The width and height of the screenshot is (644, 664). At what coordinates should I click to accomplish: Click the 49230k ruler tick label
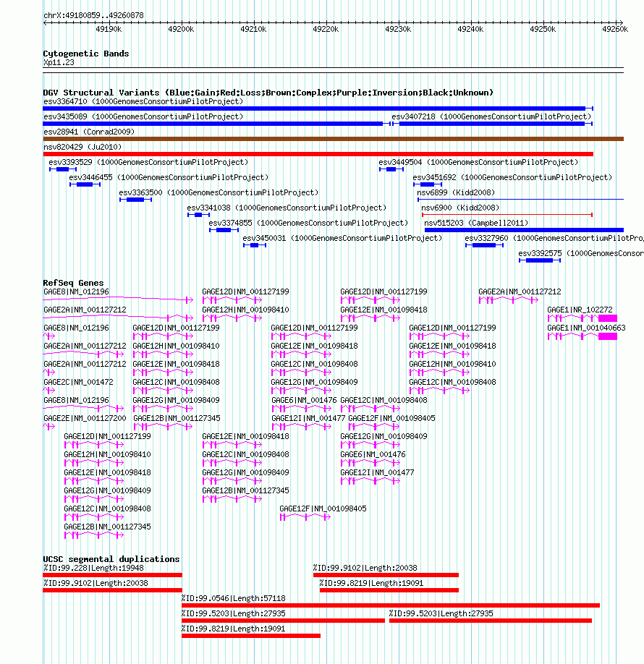tap(398, 29)
